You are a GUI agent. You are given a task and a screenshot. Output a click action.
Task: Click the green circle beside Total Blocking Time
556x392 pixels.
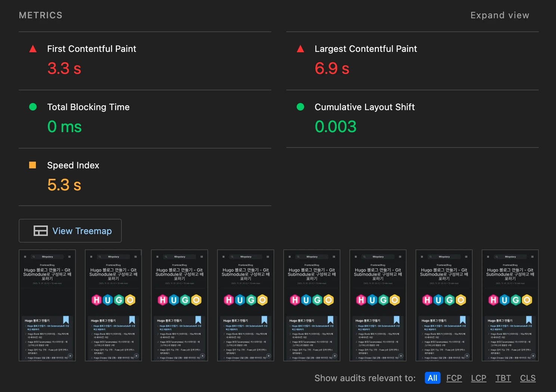coord(33,107)
